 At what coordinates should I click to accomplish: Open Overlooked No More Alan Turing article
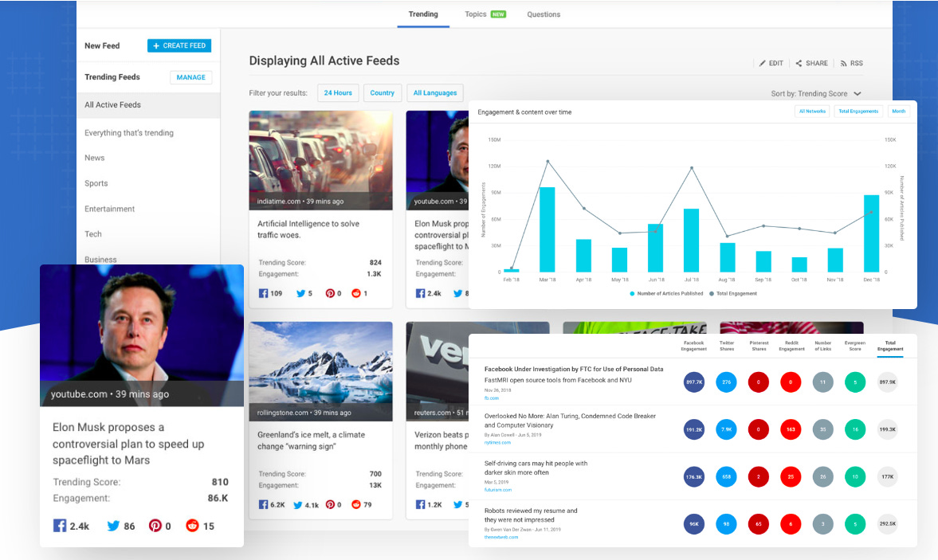tap(570, 421)
